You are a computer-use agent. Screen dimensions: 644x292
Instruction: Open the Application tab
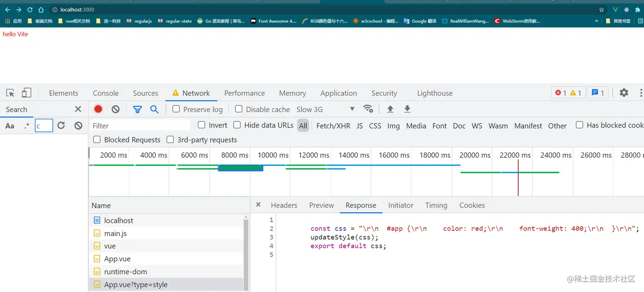[x=339, y=93]
